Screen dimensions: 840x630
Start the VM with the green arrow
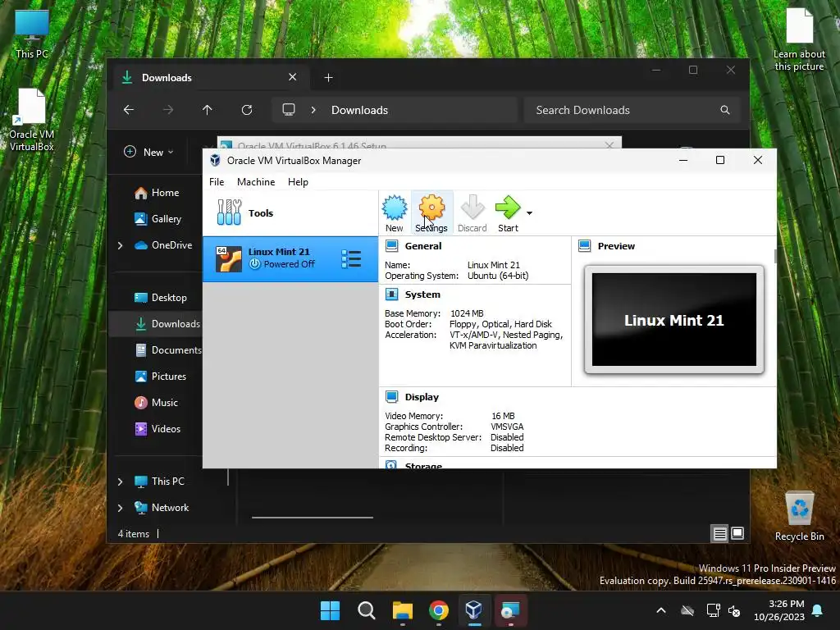coord(508,213)
